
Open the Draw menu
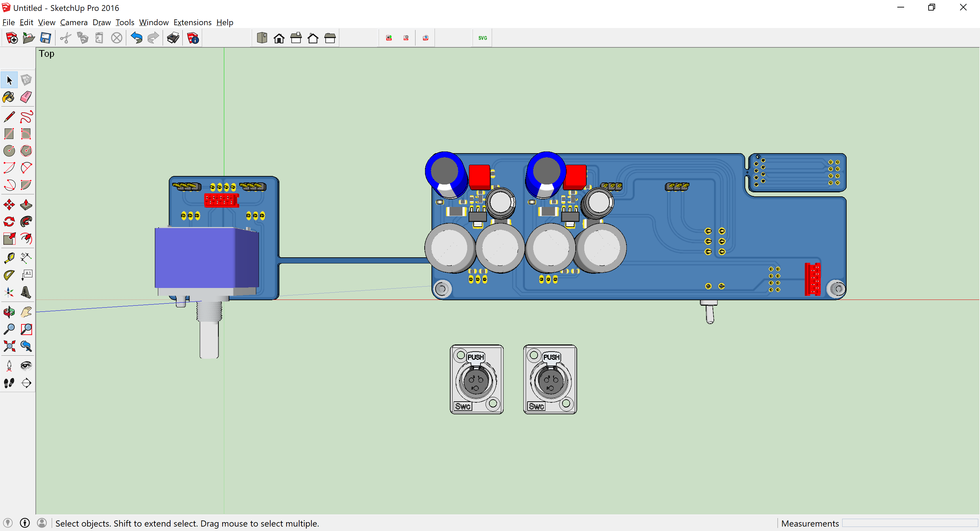point(102,22)
